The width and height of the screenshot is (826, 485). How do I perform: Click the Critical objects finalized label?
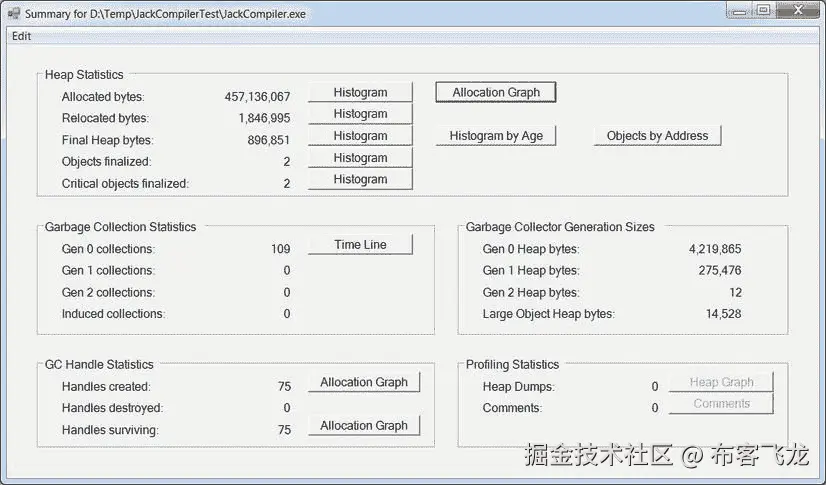point(125,184)
